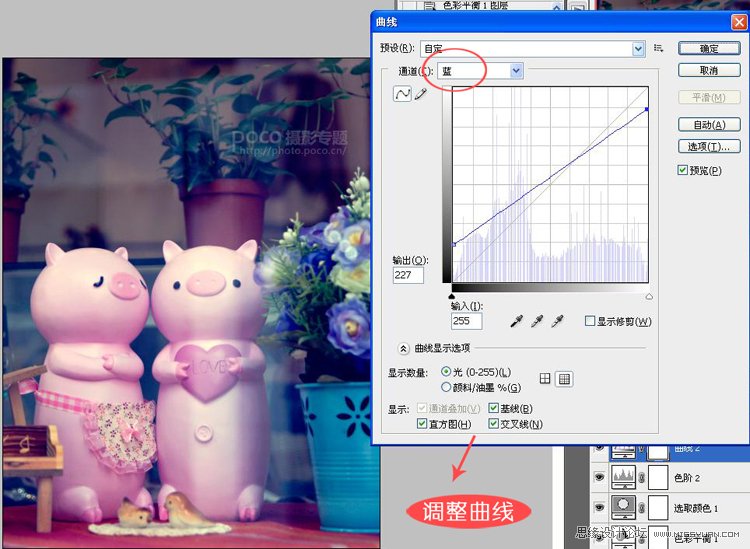Hide the 选取颜色 1 layer with eye icon

coord(599,507)
